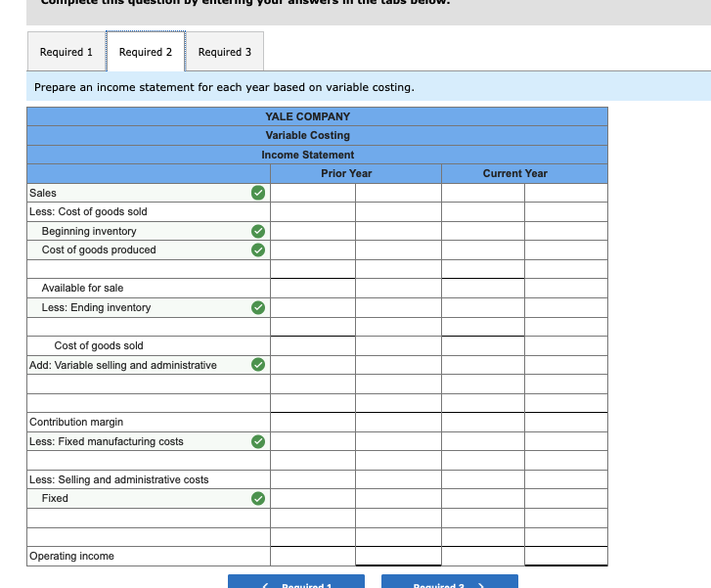Click the green check icon beside Sales

tap(258, 193)
